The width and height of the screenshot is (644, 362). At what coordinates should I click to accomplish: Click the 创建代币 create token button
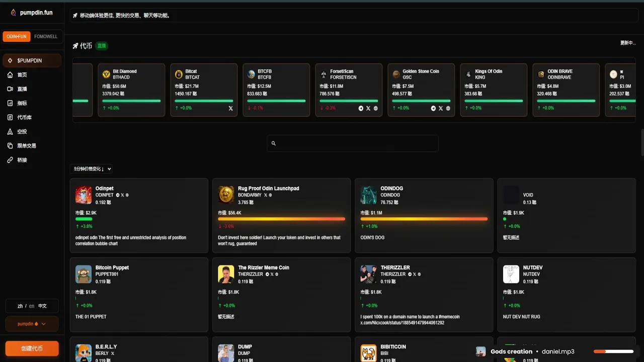pyautogui.click(x=32, y=348)
